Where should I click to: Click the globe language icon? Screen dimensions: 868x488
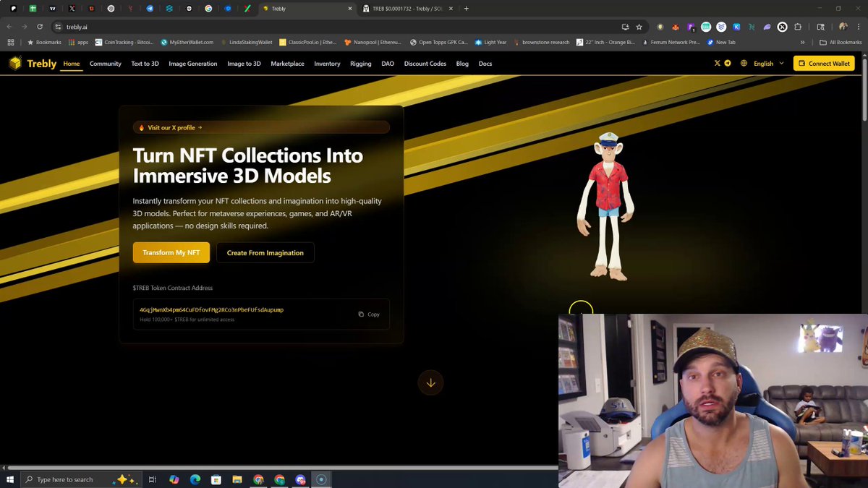[x=744, y=64]
